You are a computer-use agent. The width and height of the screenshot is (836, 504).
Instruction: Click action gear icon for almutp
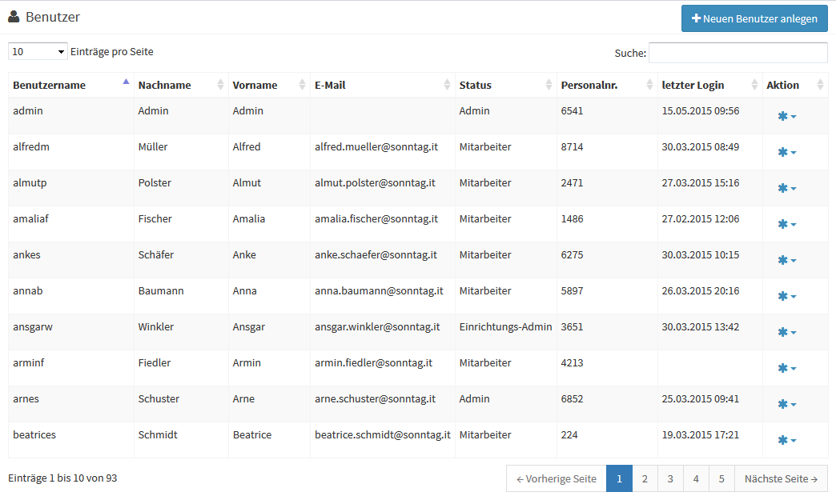coord(786,189)
